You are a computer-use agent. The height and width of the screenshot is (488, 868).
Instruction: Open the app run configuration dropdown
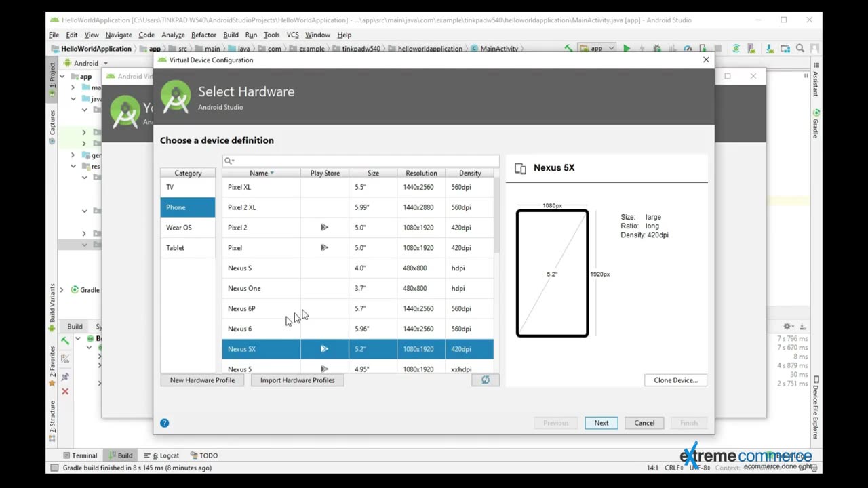tap(597, 49)
